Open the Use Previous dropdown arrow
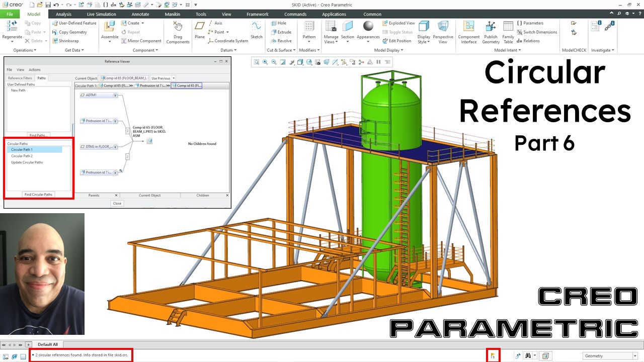644x362 pixels. click(174, 78)
